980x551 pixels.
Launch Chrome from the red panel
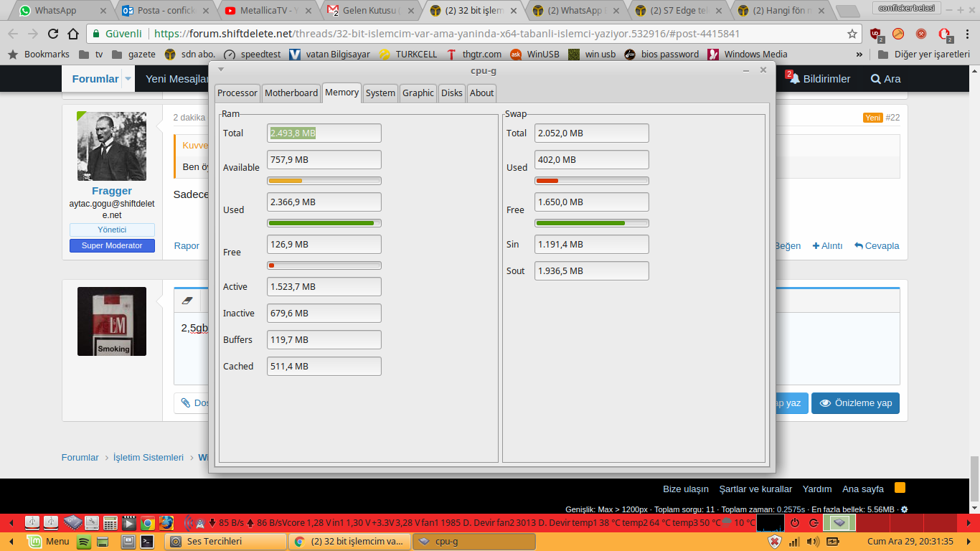147,522
